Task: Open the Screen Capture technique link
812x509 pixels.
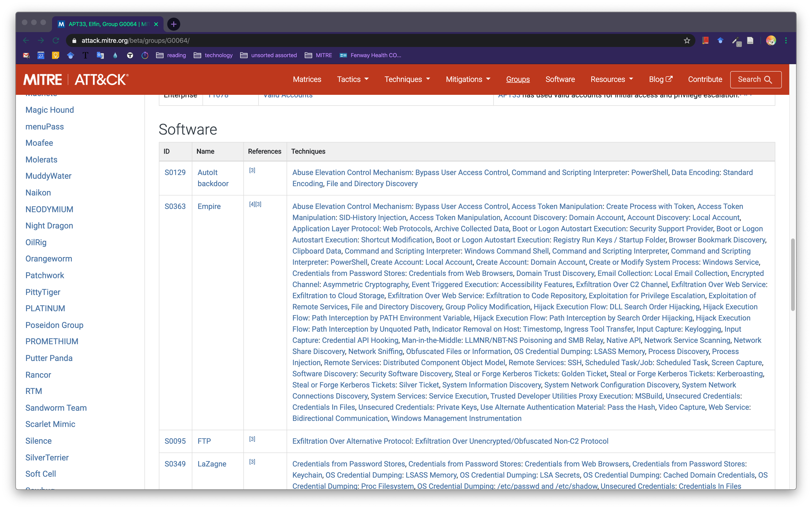Action: (x=736, y=362)
